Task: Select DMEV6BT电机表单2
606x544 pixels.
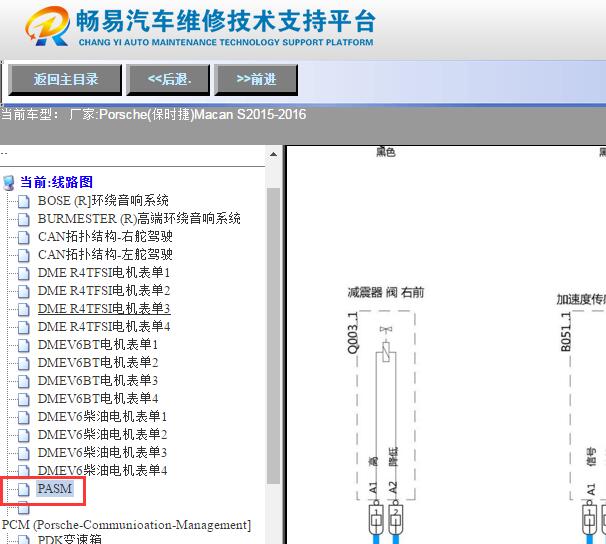Action: (x=98, y=363)
